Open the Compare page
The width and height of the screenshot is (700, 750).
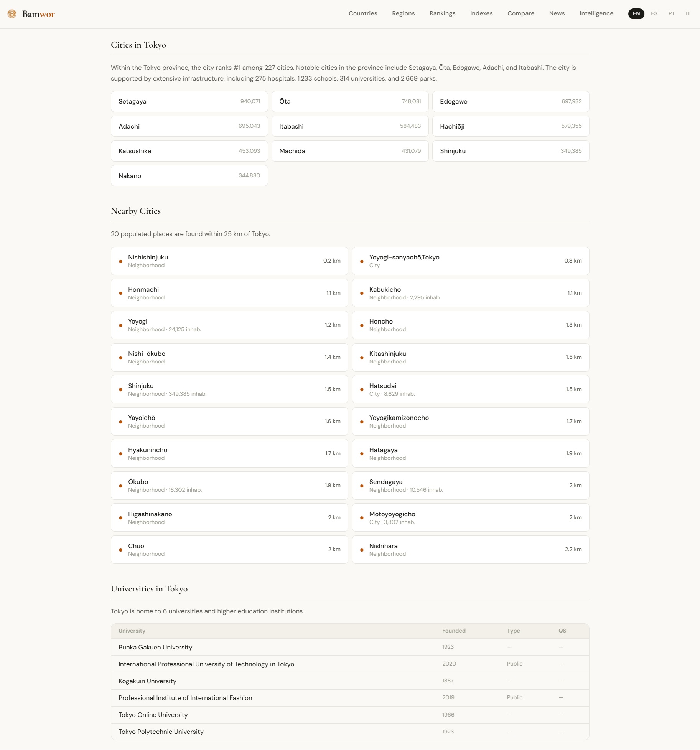coord(521,13)
